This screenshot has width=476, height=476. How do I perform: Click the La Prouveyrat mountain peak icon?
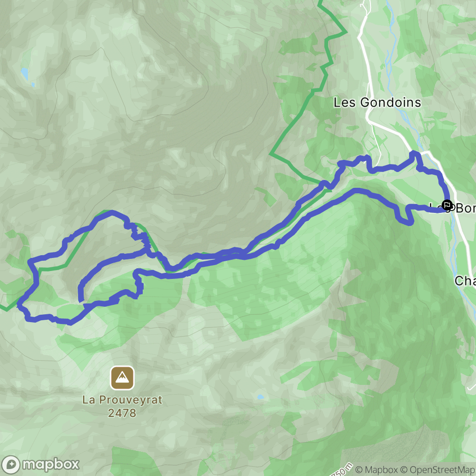click(x=122, y=377)
